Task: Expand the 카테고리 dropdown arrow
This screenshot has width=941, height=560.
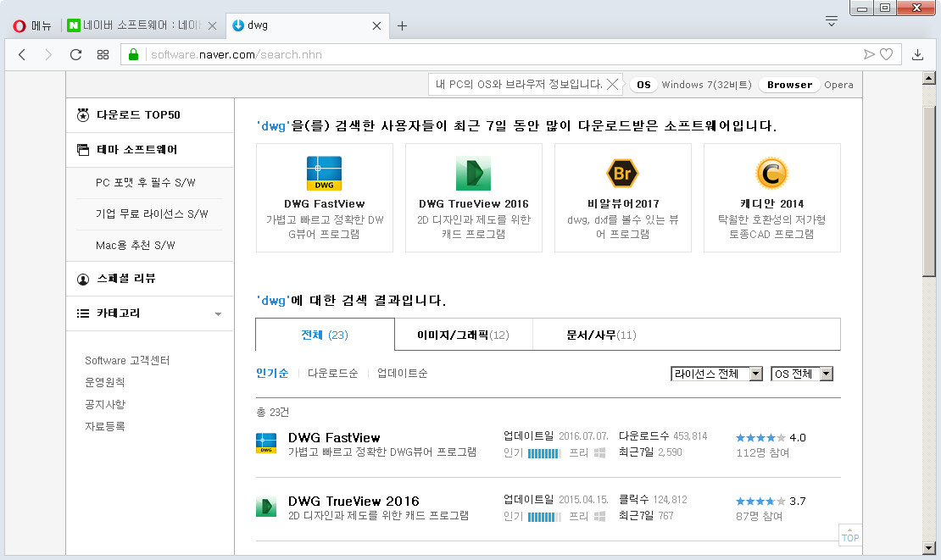Action: point(218,314)
